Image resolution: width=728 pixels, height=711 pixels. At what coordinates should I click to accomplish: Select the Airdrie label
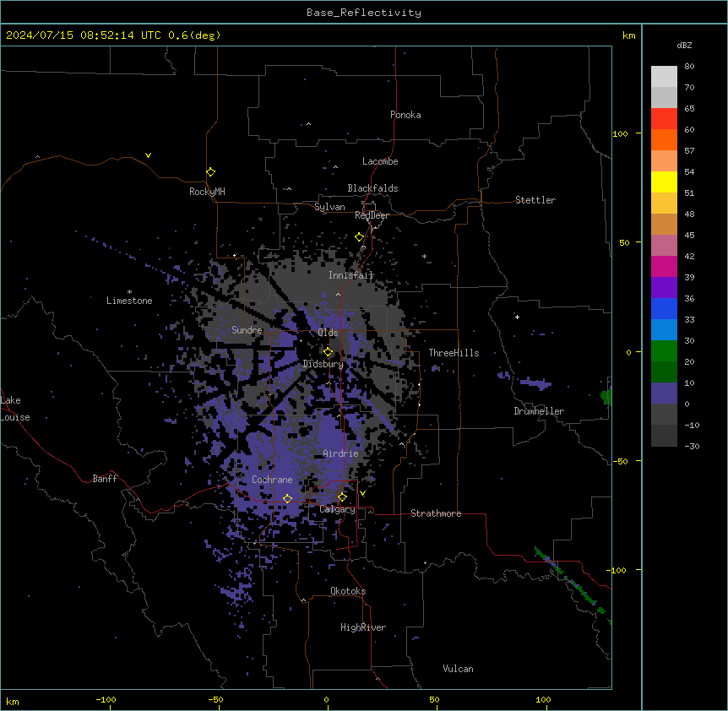coord(340,453)
